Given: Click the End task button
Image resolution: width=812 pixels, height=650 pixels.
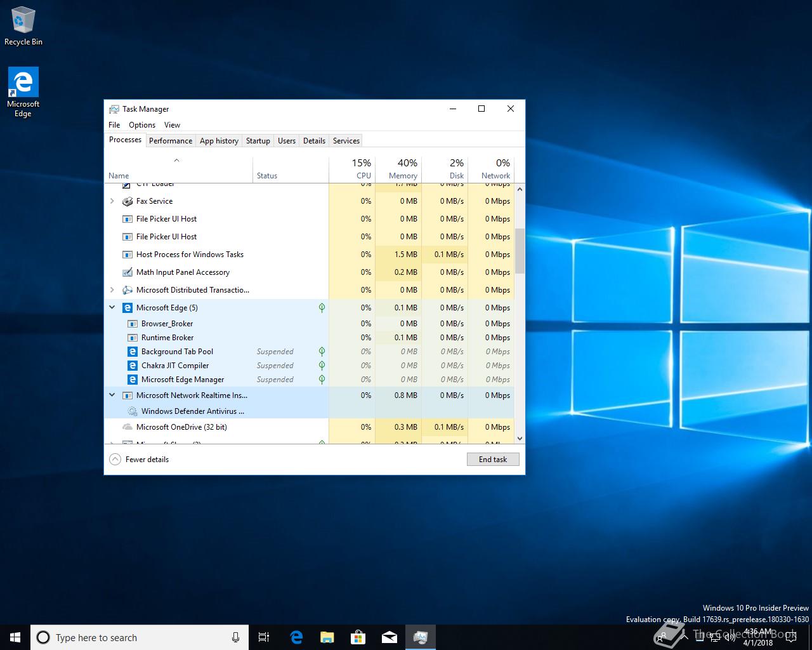Looking at the screenshot, I should pyautogui.click(x=493, y=460).
